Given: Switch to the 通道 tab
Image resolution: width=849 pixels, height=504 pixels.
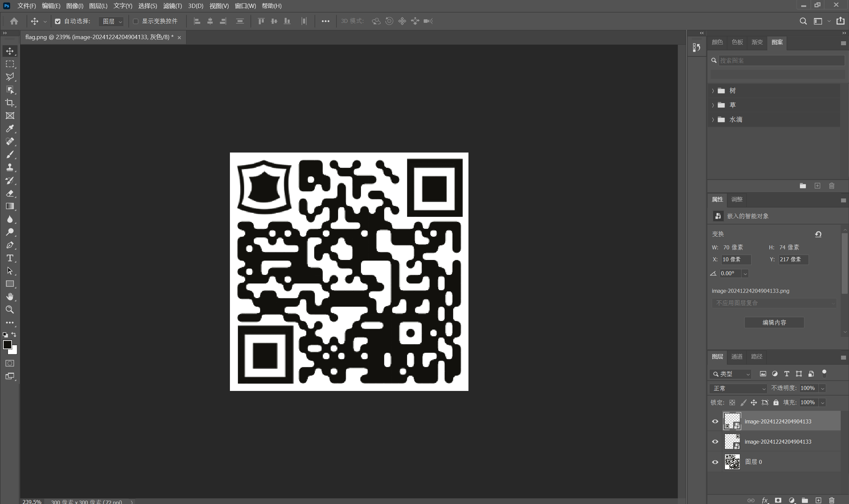Looking at the screenshot, I should (737, 356).
